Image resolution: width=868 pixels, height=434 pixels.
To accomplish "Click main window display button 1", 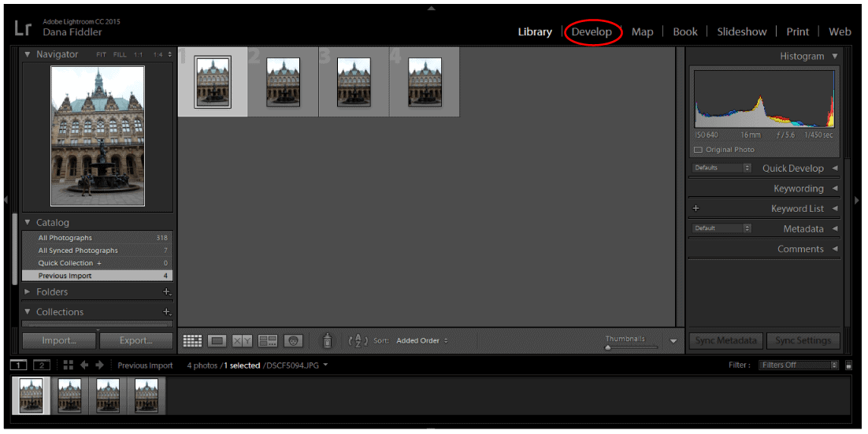I will tap(19, 365).
